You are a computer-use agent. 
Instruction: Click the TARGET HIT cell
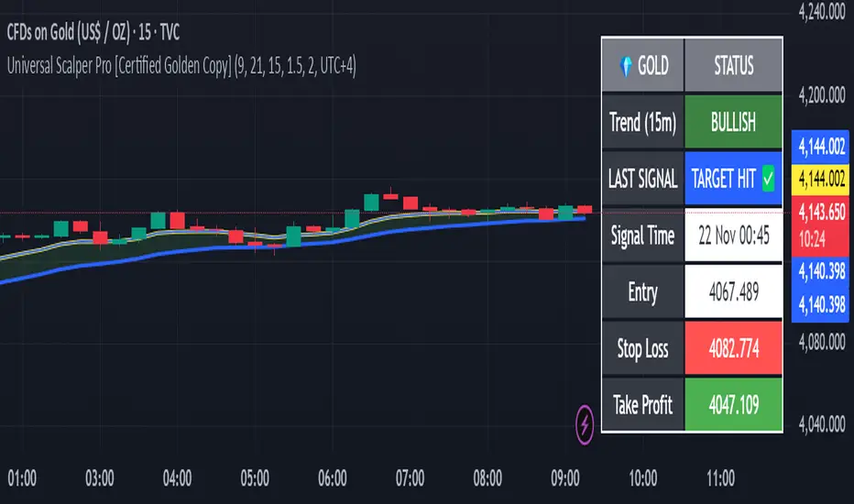(734, 179)
